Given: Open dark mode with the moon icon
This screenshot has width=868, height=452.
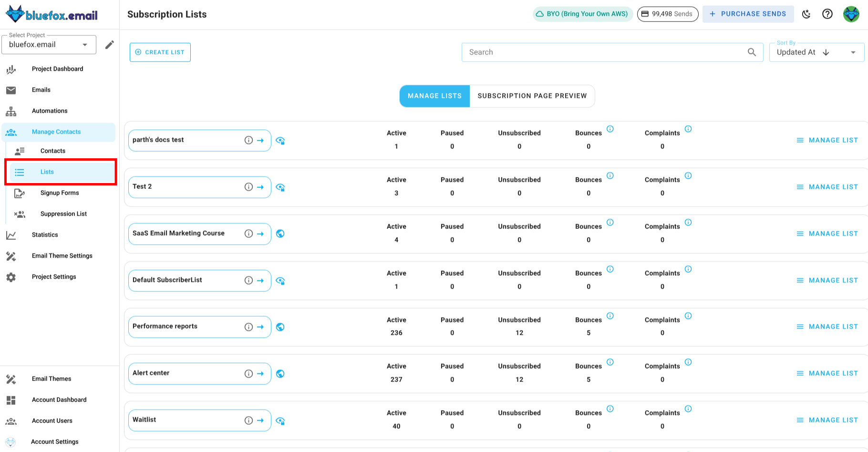Looking at the screenshot, I should click(806, 14).
